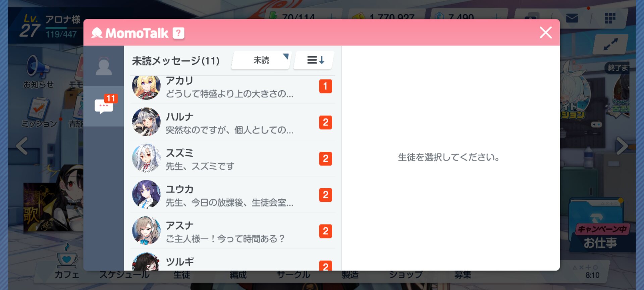
Task: Open the スケジュール menu
Action: coord(124,275)
